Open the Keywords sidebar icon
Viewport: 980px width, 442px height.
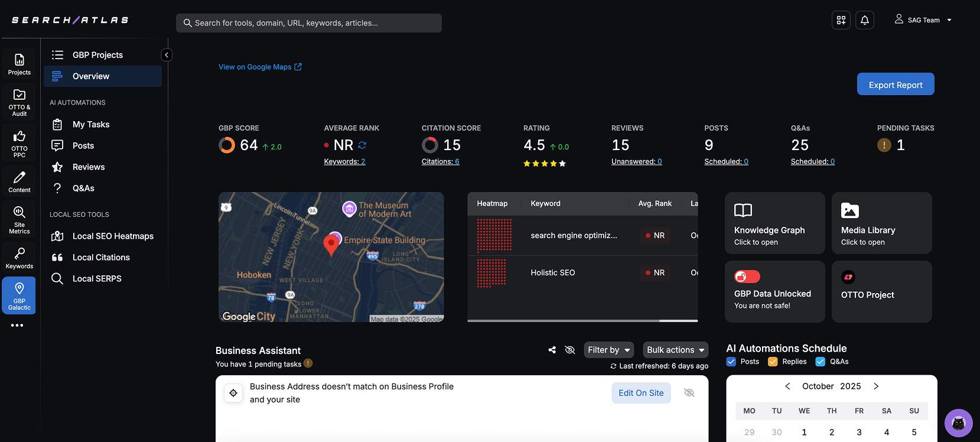pyautogui.click(x=19, y=258)
